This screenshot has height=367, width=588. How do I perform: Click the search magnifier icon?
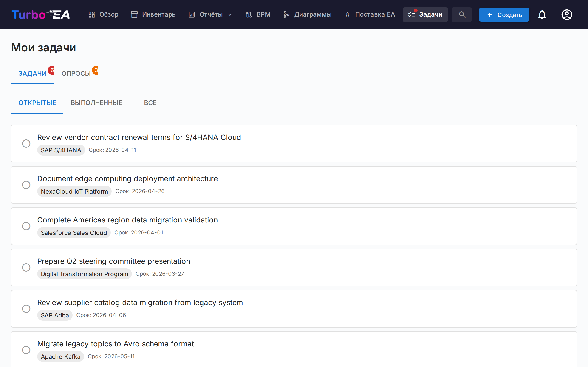click(x=462, y=14)
